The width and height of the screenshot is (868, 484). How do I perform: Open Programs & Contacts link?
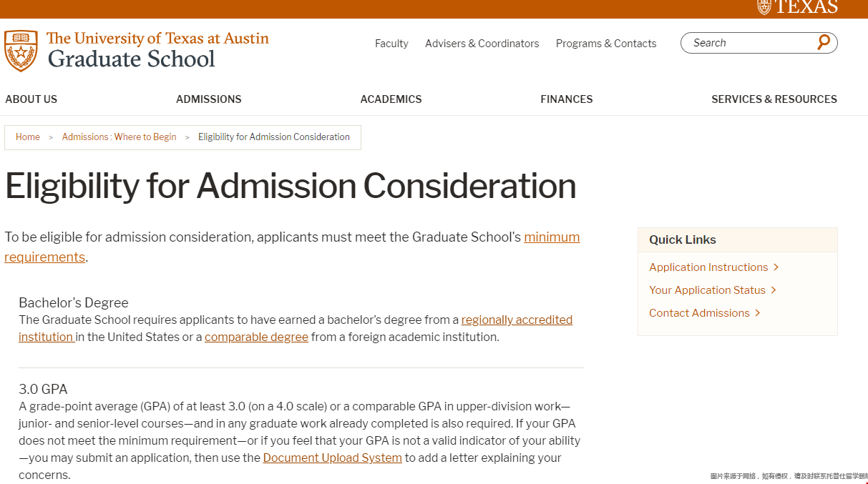coord(606,44)
